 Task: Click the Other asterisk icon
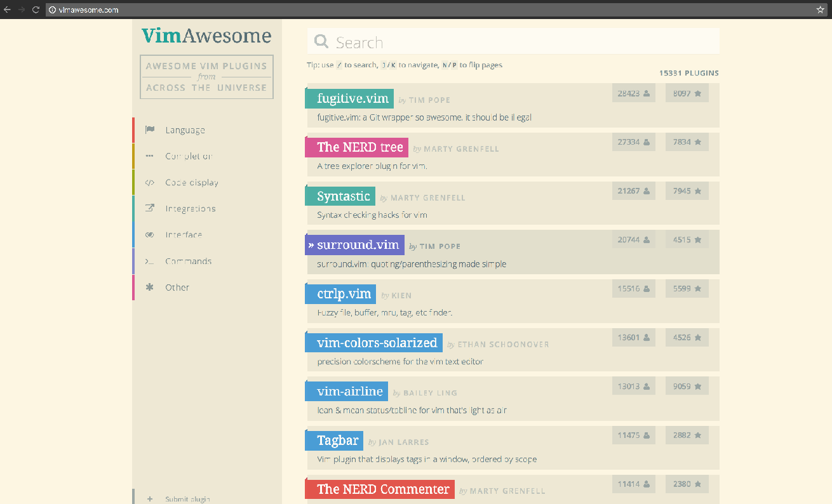[150, 288]
